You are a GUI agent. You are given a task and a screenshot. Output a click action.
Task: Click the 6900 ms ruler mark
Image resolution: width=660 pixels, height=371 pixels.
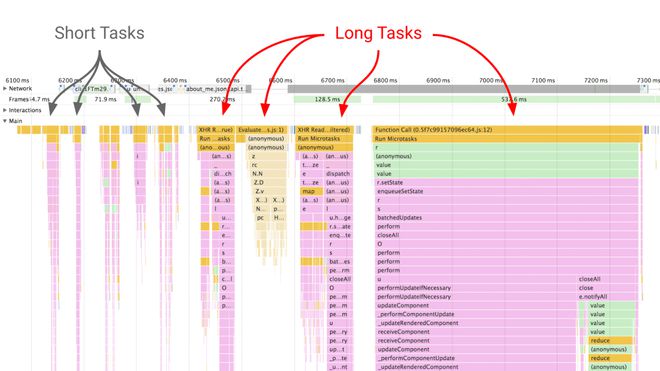438,80
